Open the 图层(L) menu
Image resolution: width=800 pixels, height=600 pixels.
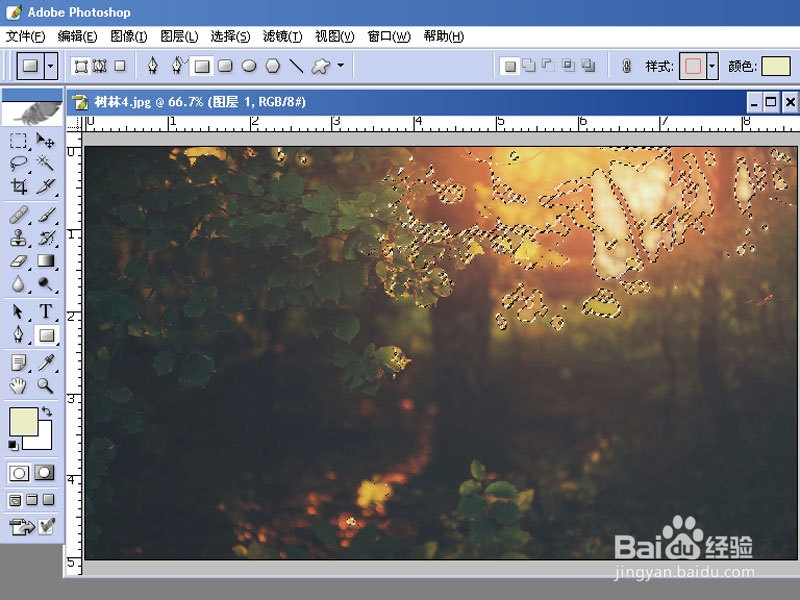coord(179,36)
